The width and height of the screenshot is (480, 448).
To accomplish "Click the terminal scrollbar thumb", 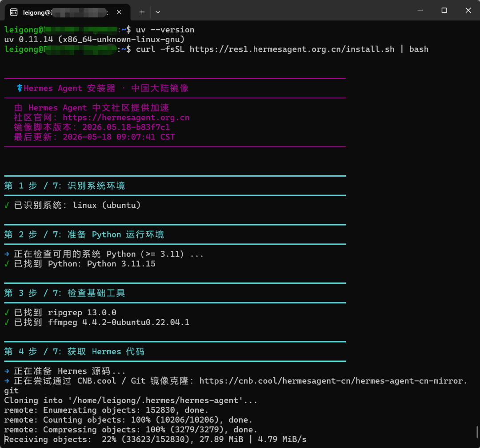I will [x=477, y=432].
